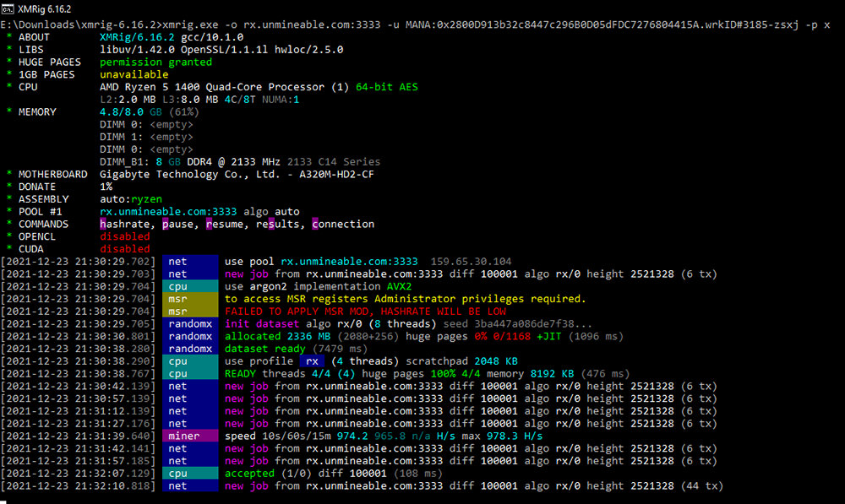845x504 pixels.
Task: Click the highlighted r in resume command
Action: pyautogui.click(x=209, y=224)
